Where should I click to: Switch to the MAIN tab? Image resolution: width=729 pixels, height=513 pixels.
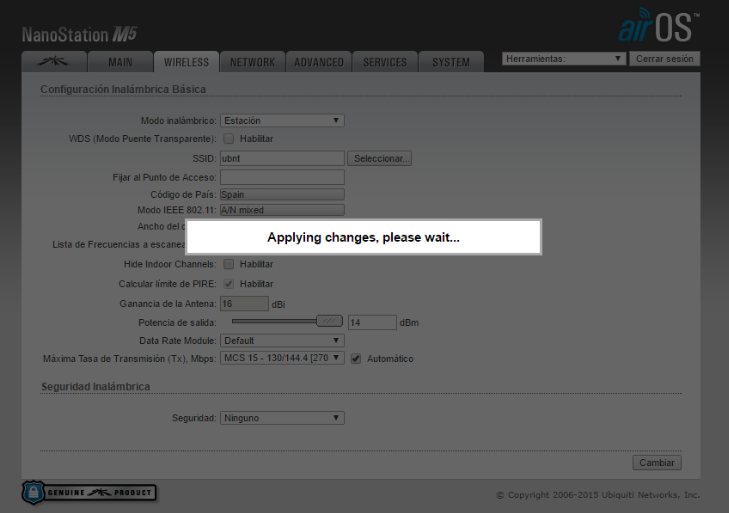pos(120,62)
